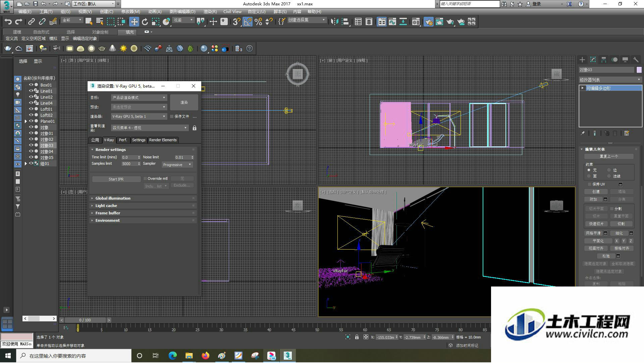Activate the Select and Move tool
The width and height of the screenshot is (644, 363).
tap(134, 22)
